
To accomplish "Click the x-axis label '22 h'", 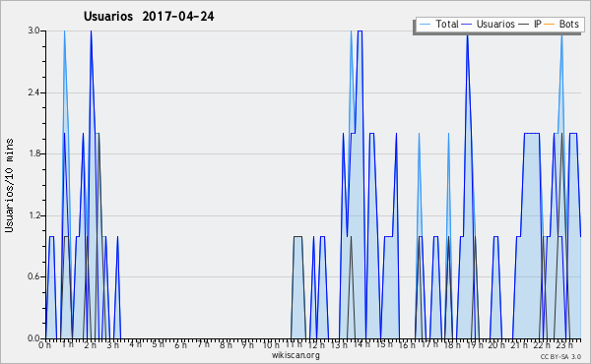I will (x=542, y=345).
